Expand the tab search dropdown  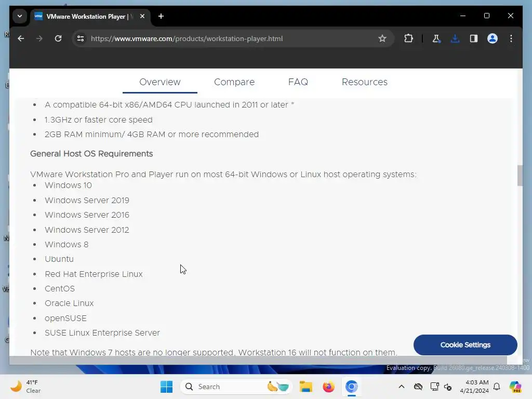click(20, 16)
